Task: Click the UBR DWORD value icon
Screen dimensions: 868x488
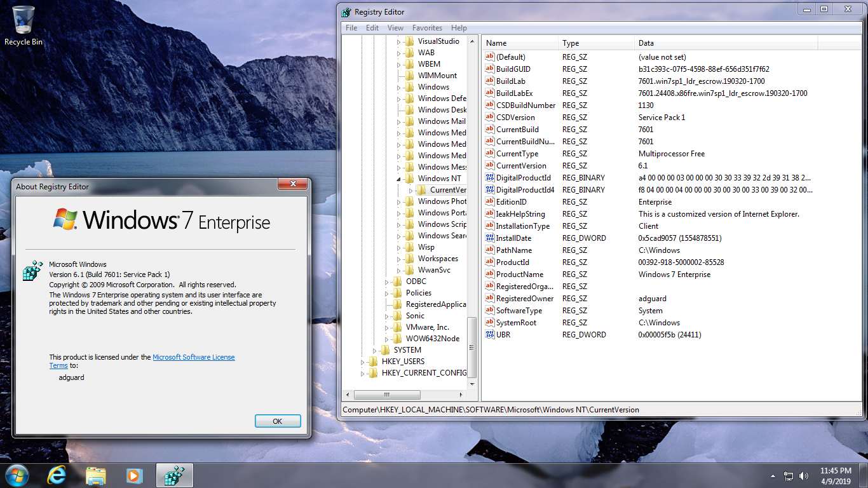Action: click(489, 334)
